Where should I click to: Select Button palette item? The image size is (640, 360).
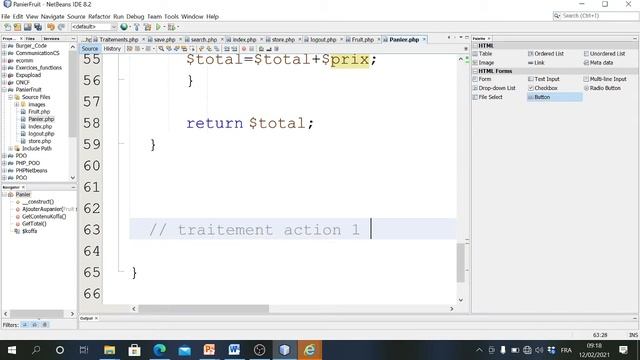(x=554, y=97)
